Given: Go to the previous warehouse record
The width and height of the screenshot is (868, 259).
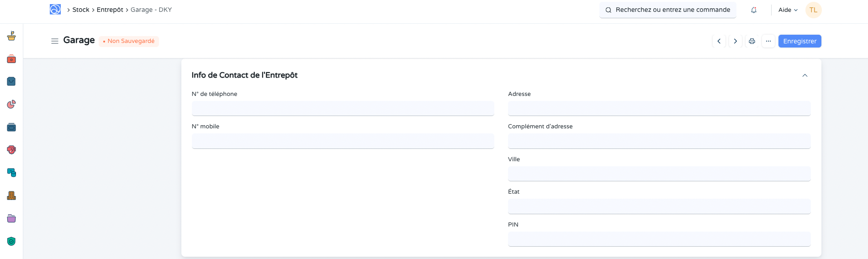Looking at the screenshot, I should [x=719, y=41].
